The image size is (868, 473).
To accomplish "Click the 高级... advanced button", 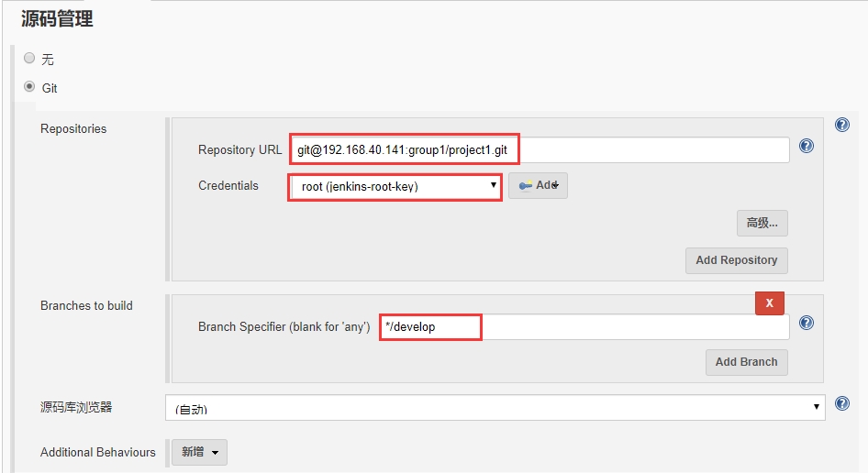I will [762, 223].
